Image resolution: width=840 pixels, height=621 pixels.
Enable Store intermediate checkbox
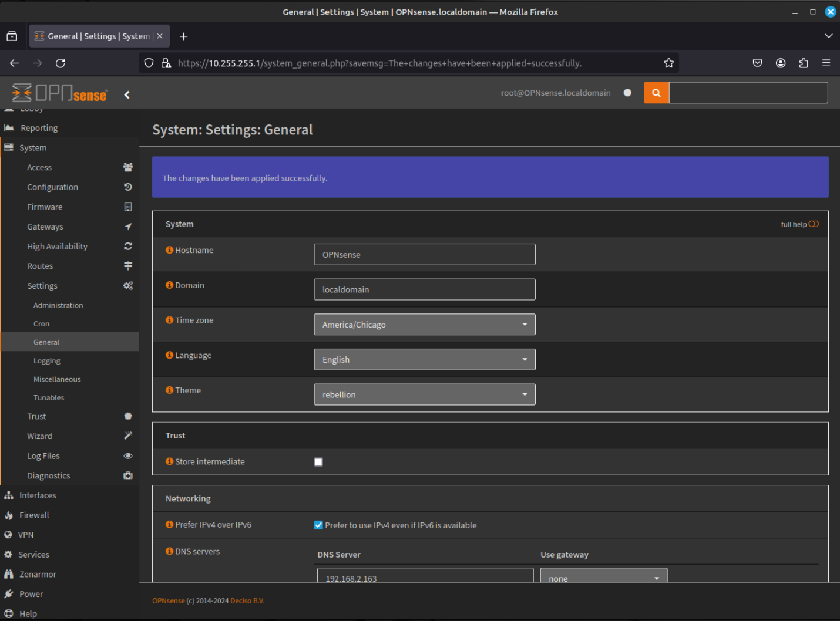tap(318, 462)
